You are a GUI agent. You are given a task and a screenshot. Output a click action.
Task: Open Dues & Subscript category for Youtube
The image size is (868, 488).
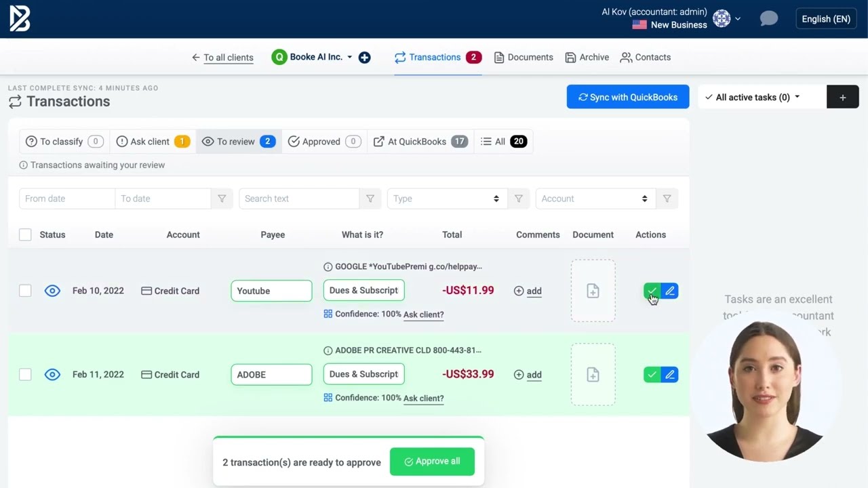(x=364, y=290)
